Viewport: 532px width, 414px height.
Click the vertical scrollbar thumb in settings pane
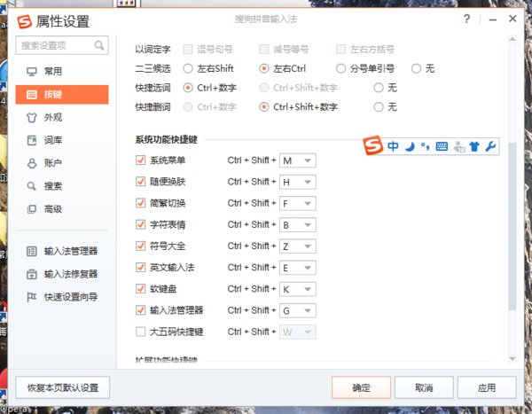click(512, 226)
